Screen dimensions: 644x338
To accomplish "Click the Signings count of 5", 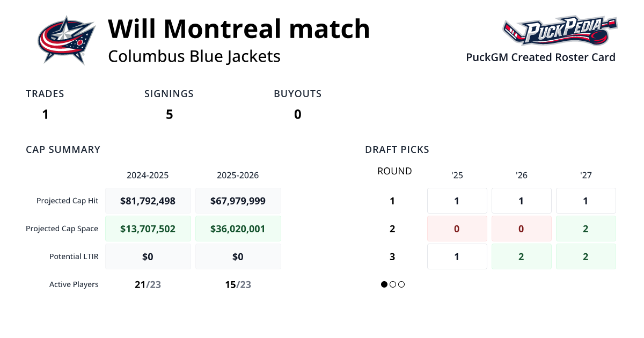I will [x=169, y=114].
